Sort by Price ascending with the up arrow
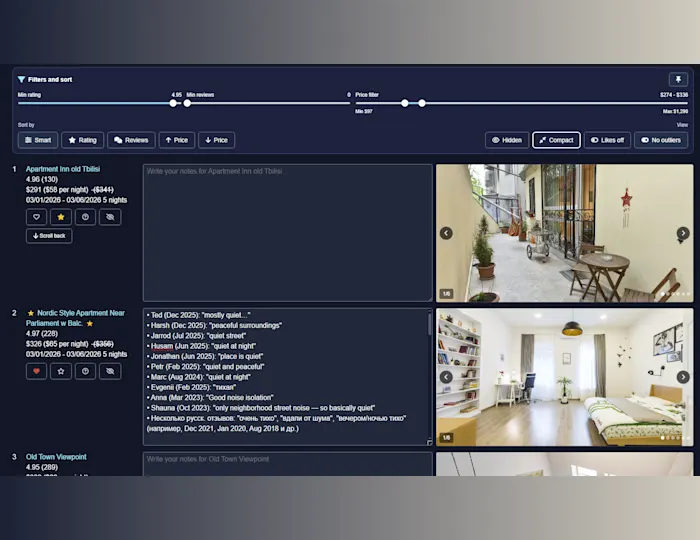700x540 pixels. (177, 140)
